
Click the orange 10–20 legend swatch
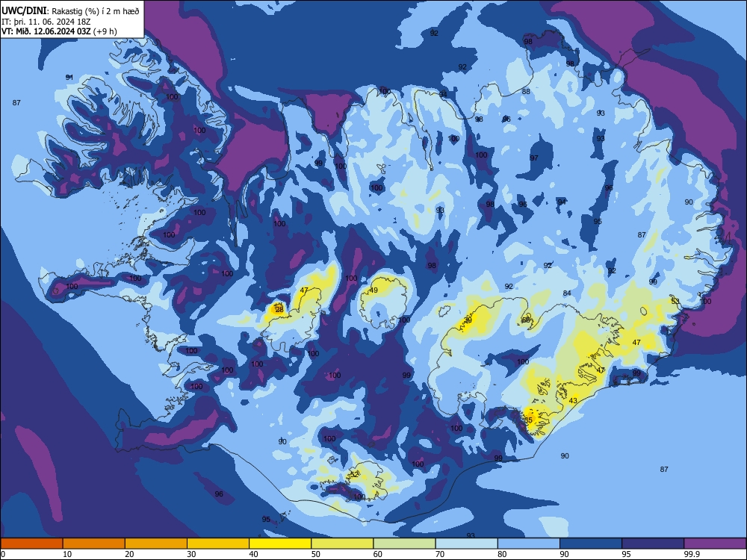tap(94, 544)
